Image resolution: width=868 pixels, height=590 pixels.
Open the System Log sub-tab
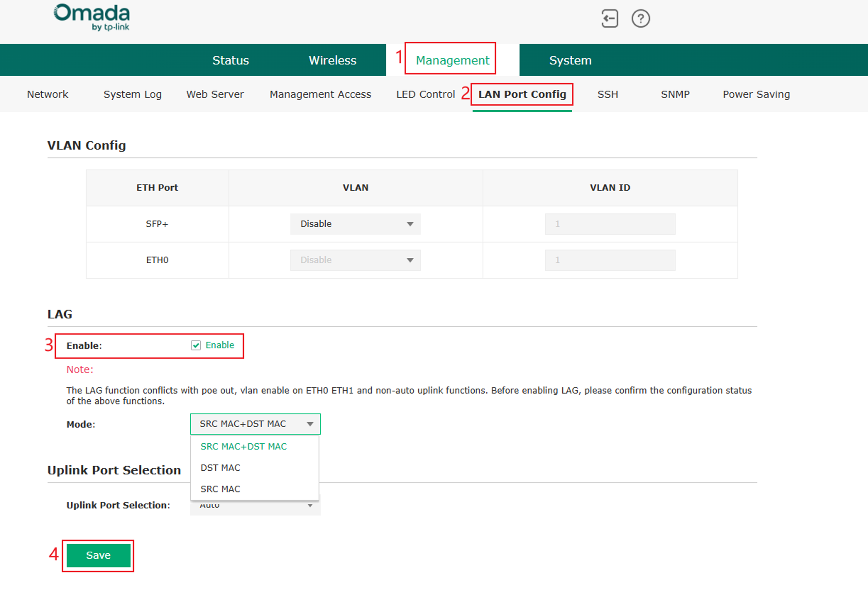[x=133, y=94]
